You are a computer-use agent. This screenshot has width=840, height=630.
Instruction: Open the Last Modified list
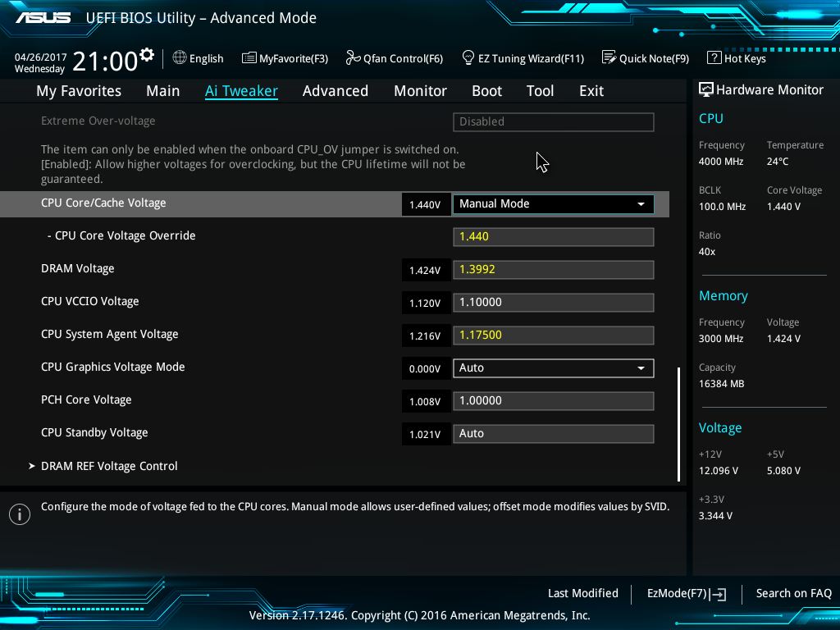[x=583, y=594]
